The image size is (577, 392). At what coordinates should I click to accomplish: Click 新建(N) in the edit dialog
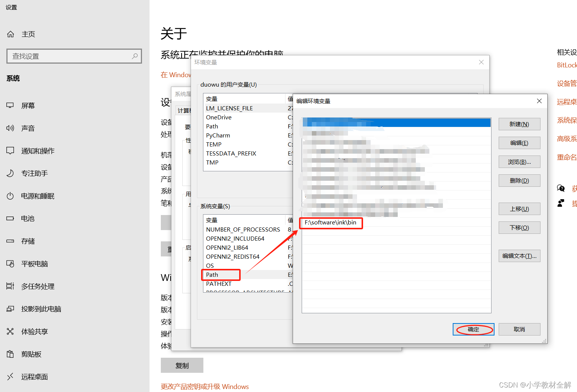coord(519,124)
